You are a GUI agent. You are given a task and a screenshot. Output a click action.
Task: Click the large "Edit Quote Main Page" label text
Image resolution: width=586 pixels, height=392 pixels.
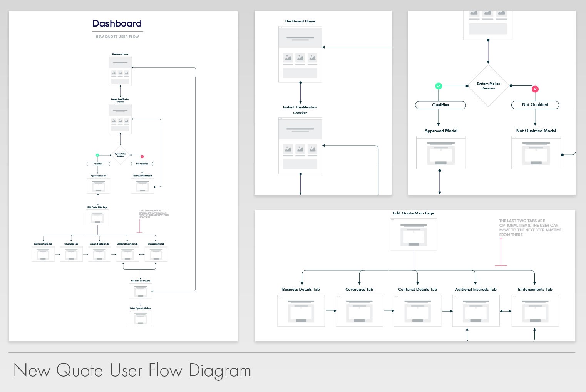click(414, 213)
